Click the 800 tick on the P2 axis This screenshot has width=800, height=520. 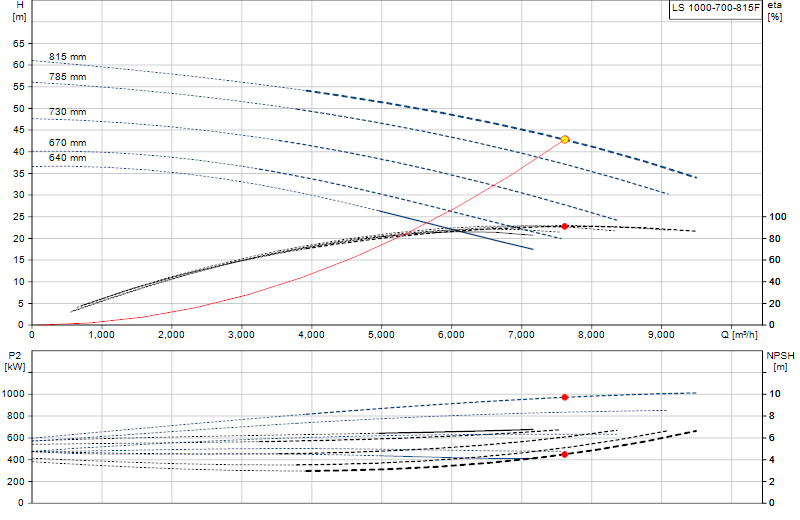(x=15, y=415)
